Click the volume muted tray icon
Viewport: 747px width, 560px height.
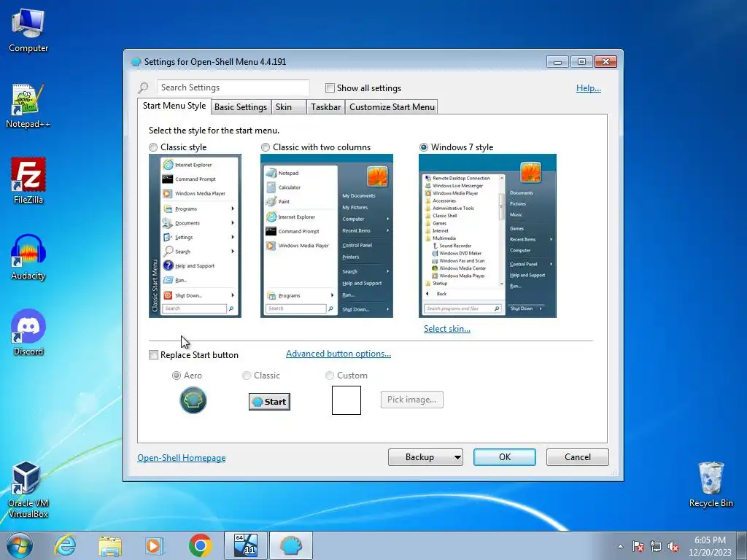673,547
